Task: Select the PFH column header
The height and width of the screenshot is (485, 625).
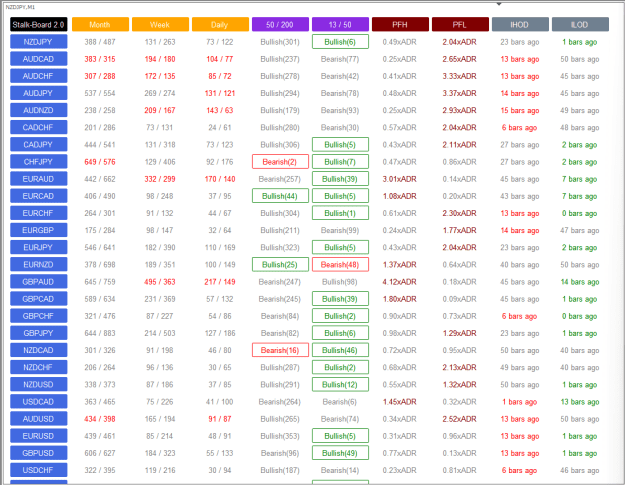Action: pos(400,24)
